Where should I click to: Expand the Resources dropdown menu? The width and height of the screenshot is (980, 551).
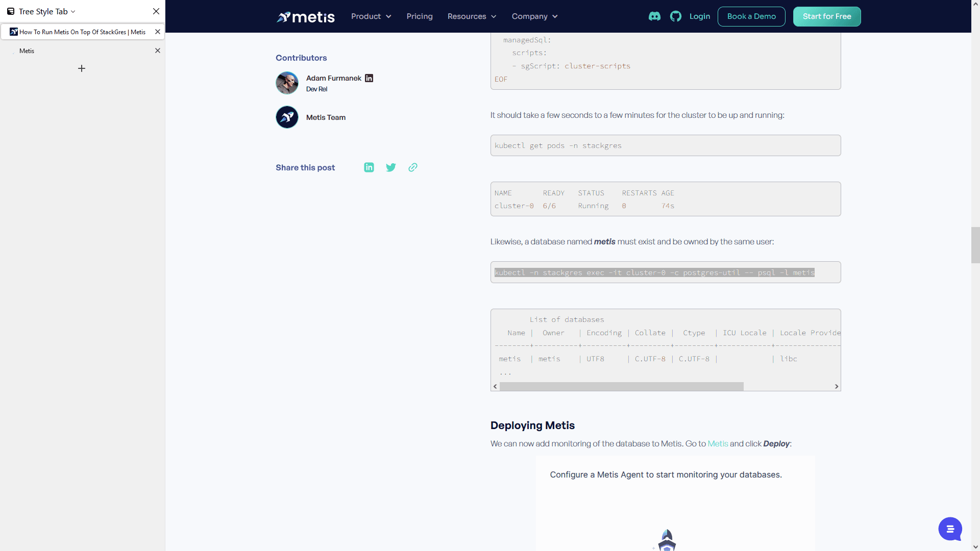(472, 16)
